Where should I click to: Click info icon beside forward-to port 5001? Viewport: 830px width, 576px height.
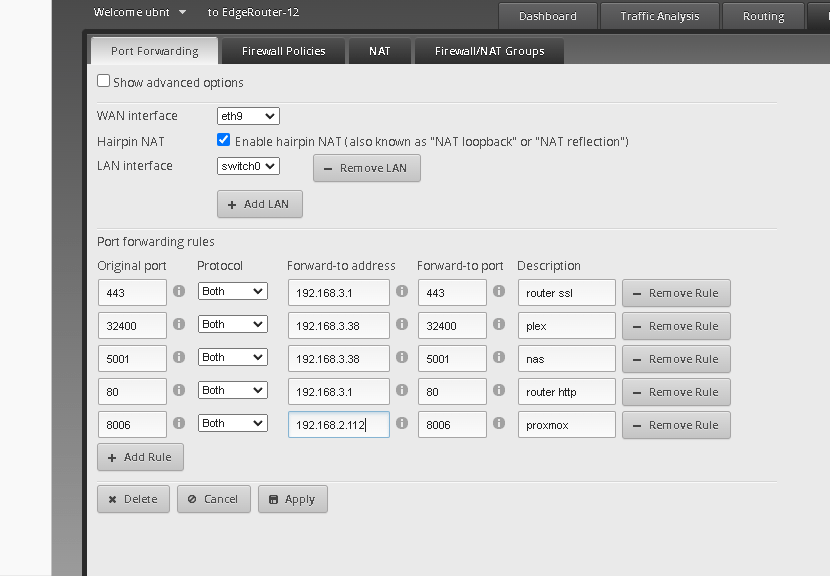tap(499, 357)
